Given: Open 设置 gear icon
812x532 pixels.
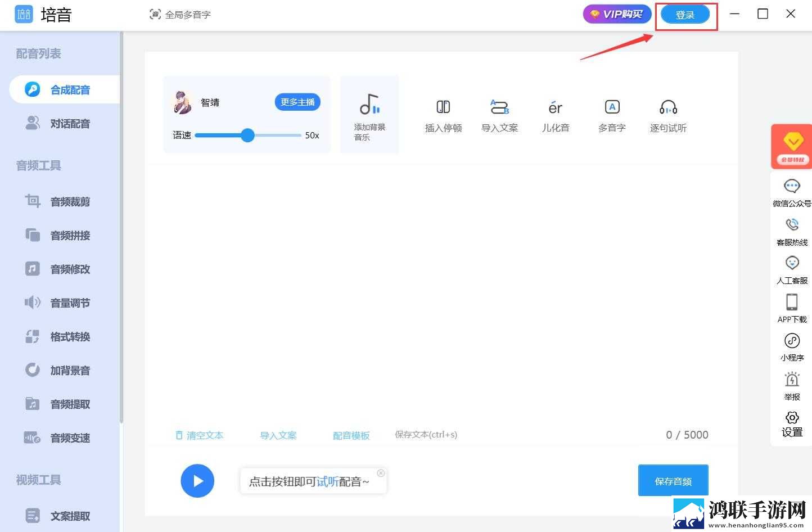Looking at the screenshot, I should pos(792,417).
